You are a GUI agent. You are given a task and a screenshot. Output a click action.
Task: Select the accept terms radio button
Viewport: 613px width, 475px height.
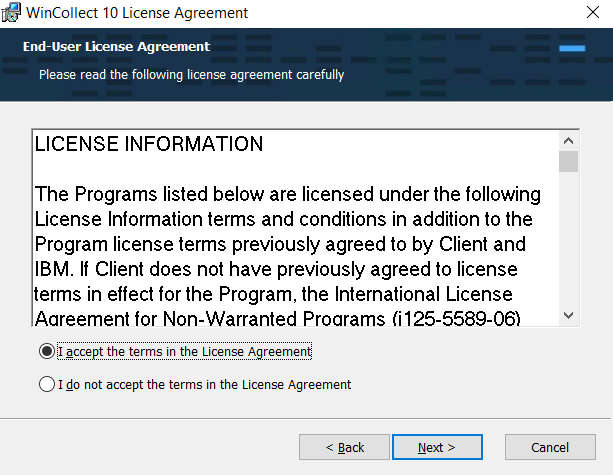(x=46, y=352)
